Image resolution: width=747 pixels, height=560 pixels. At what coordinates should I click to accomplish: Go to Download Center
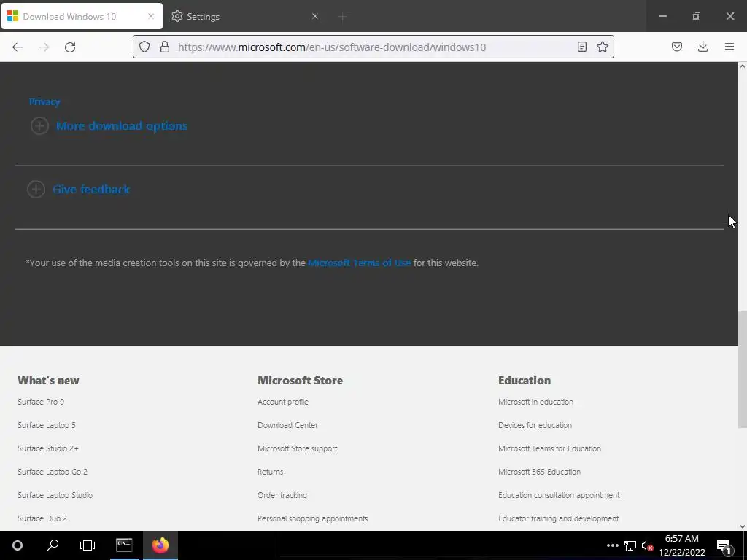(x=287, y=425)
